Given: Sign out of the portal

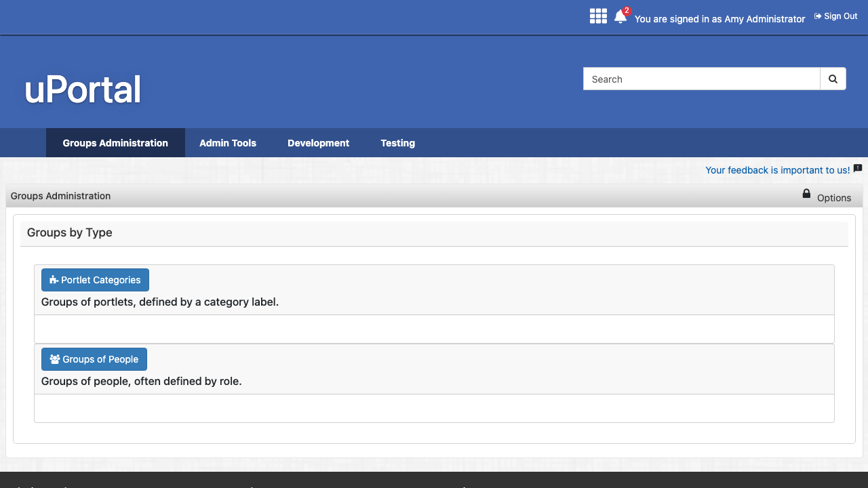Looking at the screenshot, I should coord(835,16).
